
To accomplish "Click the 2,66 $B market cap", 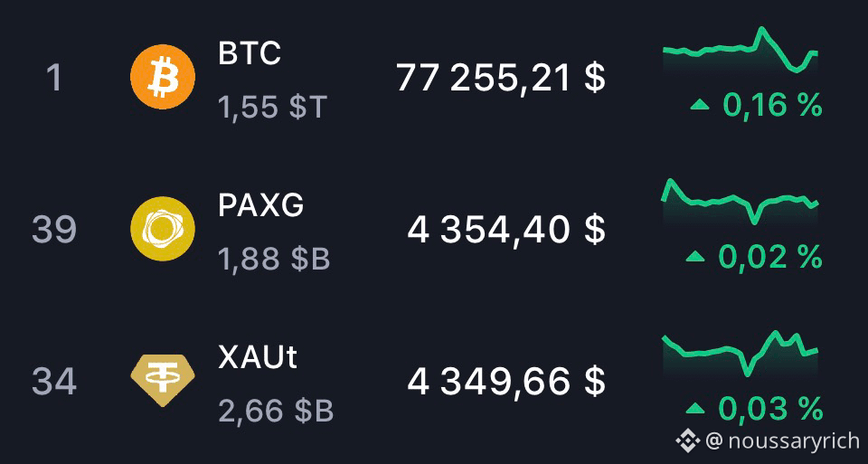I will (x=276, y=412).
